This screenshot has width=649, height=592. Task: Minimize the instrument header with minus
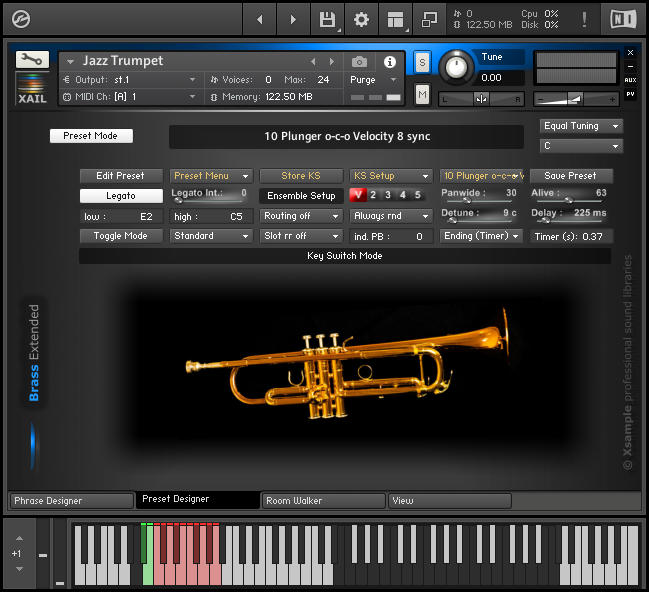point(630,66)
